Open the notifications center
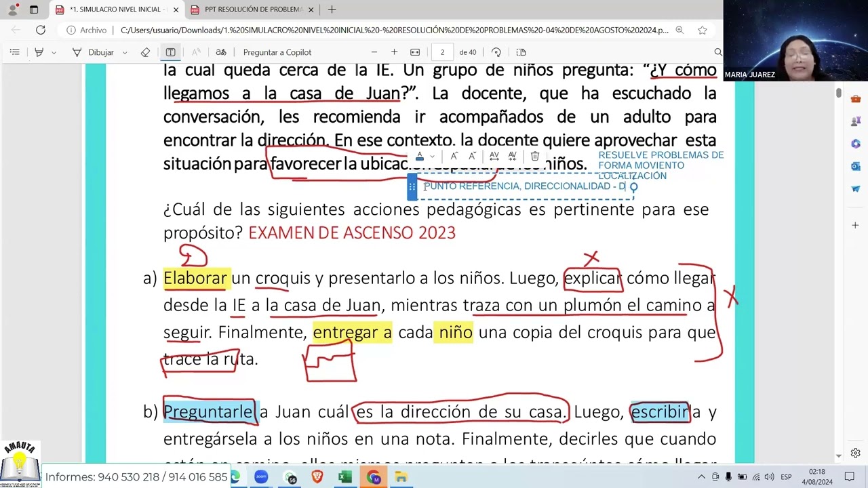Image resolution: width=868 pixels, height=488 pixels. (849, 477)
